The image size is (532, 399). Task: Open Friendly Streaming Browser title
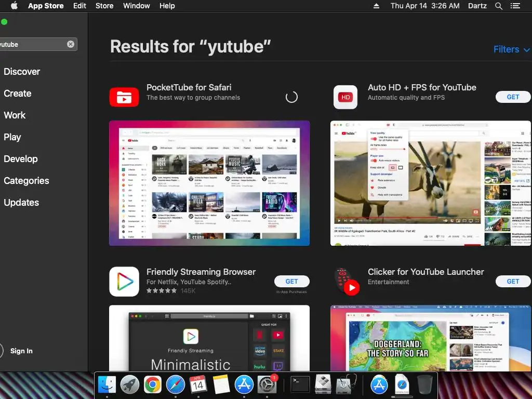pyautogui.click(x=201, y=272)
